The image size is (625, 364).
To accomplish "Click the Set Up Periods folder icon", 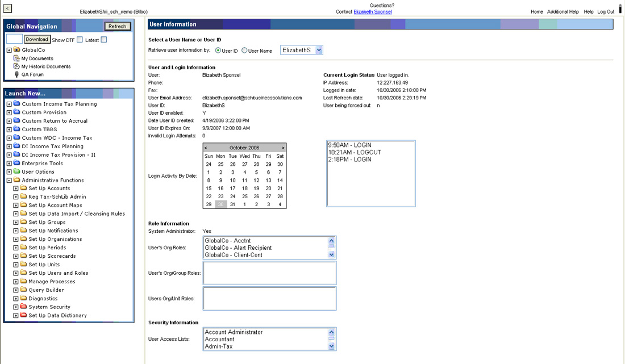I will [x=23, y=248].
